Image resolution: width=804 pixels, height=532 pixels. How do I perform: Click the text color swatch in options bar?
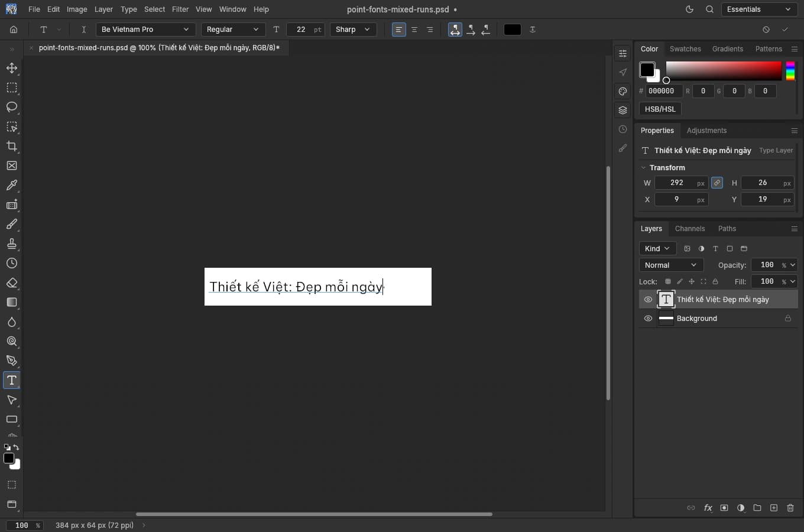[x=513, y=30]
